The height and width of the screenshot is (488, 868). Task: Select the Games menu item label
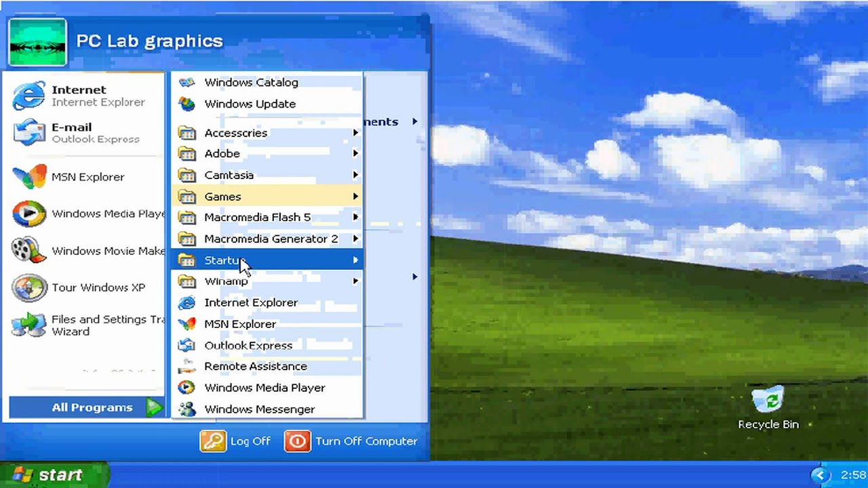point(222,197)
